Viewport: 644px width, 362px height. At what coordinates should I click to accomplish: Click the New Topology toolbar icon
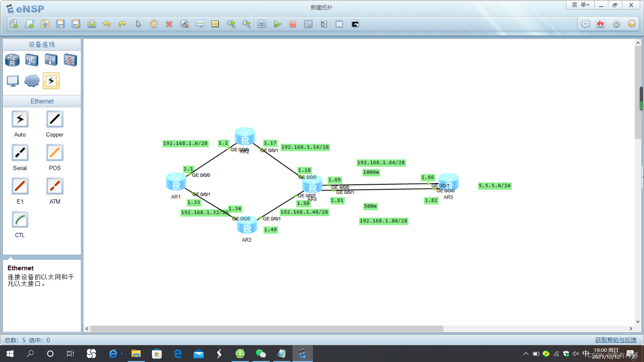pyautogui.click(x=14, y=24)
